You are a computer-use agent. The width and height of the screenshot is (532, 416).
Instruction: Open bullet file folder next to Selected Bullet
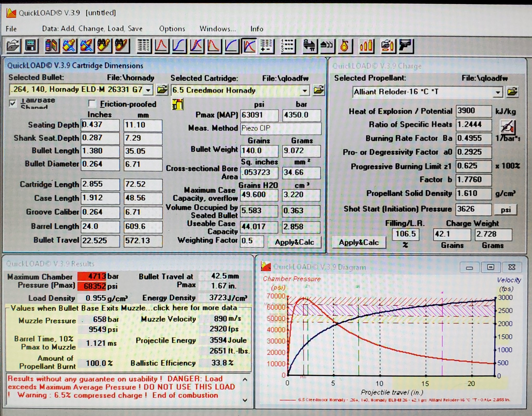(x=162, y=90)
